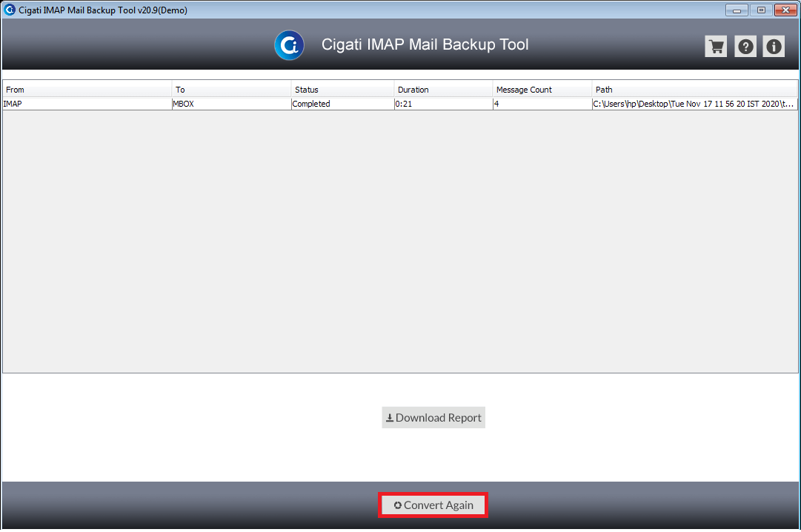Select the message count cell showing 4
The width and height of the screenshot is (801, 532).
point(542,104)
